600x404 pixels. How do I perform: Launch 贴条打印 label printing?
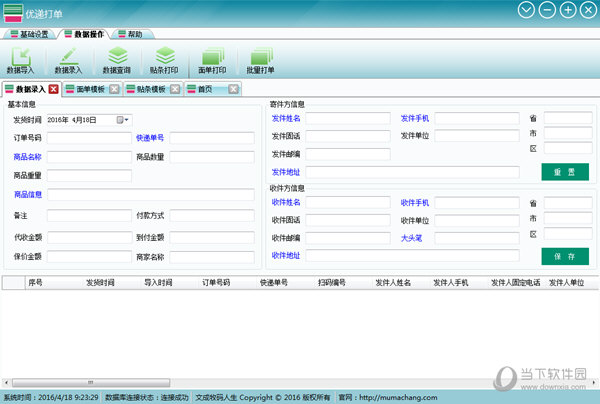coord(165,60)
